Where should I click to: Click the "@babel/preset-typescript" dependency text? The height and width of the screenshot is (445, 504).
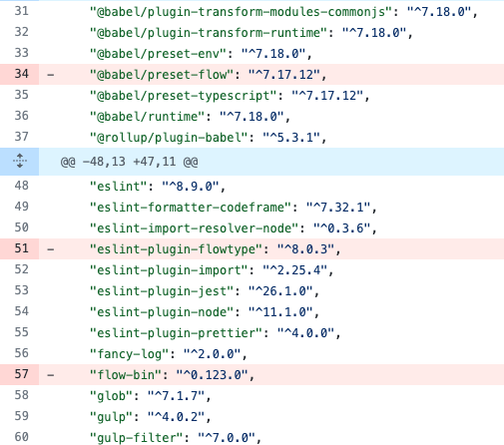[x=184, y=96]
